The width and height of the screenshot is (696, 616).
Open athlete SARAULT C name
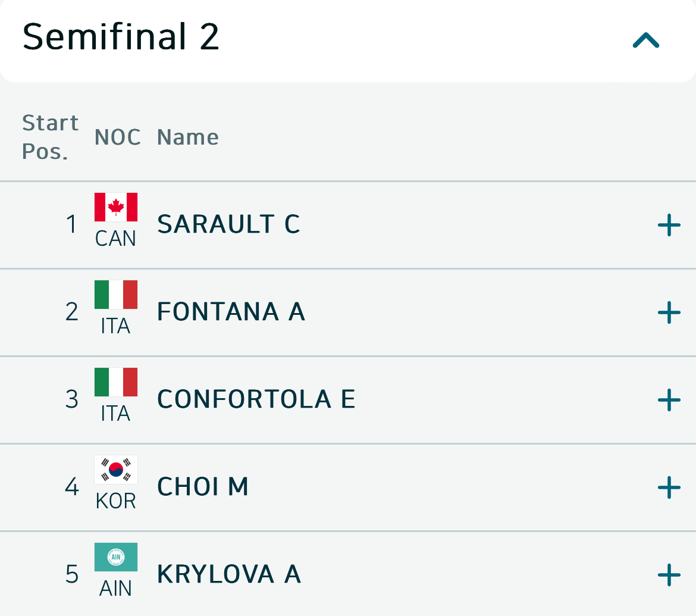(x=228, y=224)
